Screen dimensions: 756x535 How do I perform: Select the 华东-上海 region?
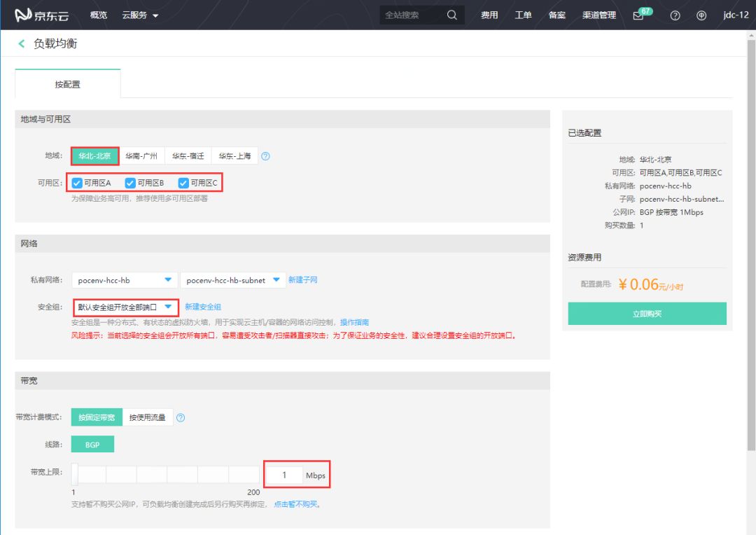[234, 156]
